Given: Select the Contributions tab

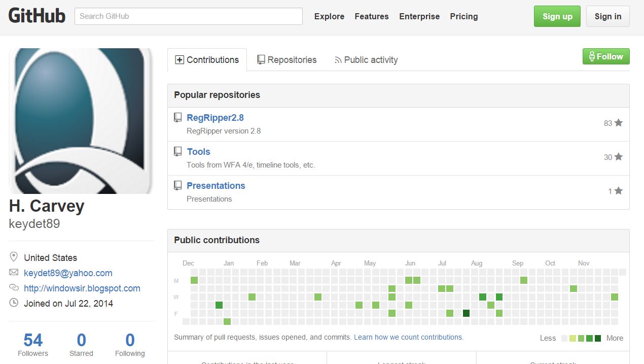Looking at the screenshot, I should [x=207, y=60].
